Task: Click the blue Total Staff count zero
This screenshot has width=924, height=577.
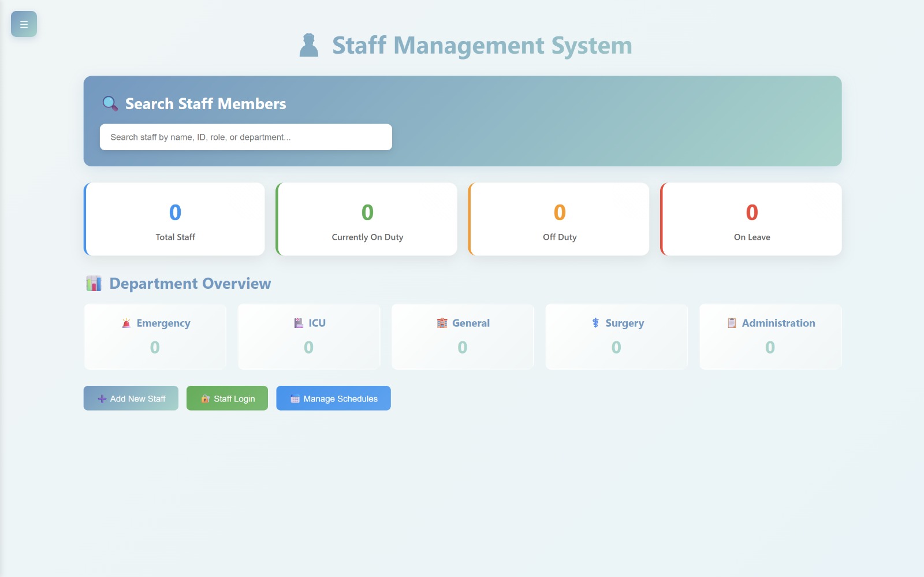Action: (x=175, y=213)
